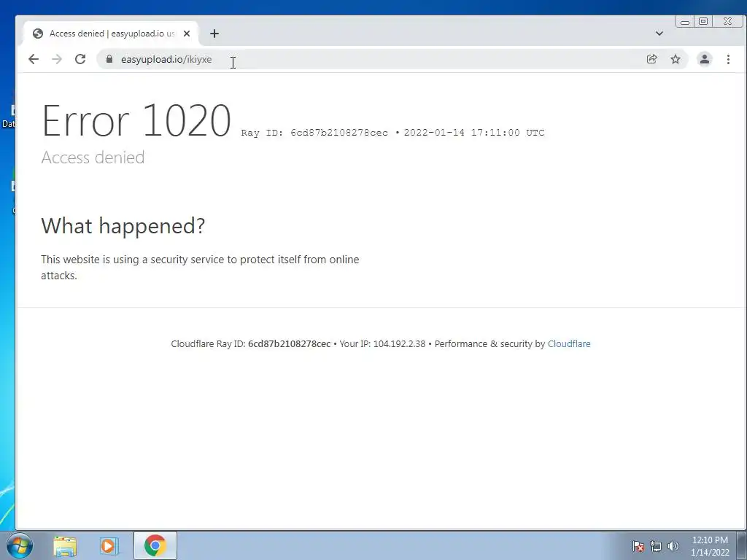Screen dimensions: 747x560
Task: Expand the tab search chevron
Action: click(x=659, y=34)
